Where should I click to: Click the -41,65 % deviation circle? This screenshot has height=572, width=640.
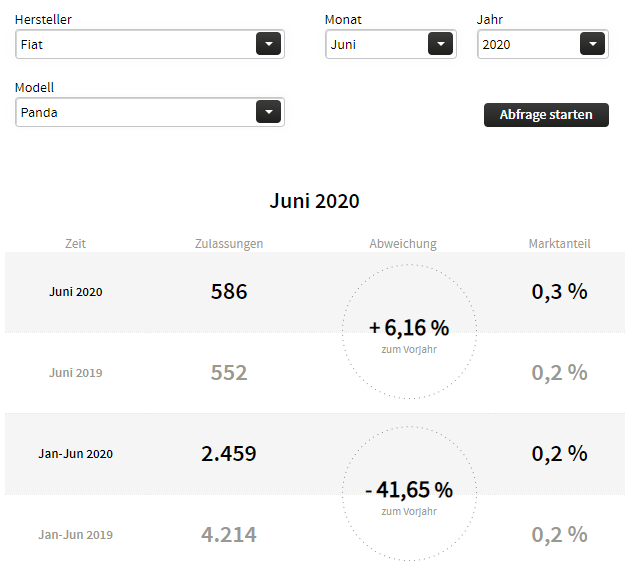[408, 493]
